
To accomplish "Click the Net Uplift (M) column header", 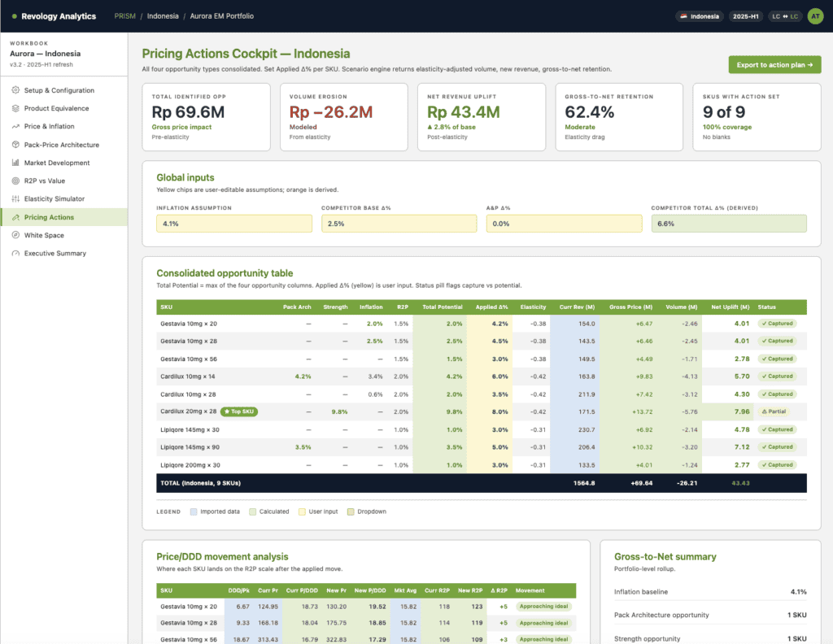I will pos(730,307).
